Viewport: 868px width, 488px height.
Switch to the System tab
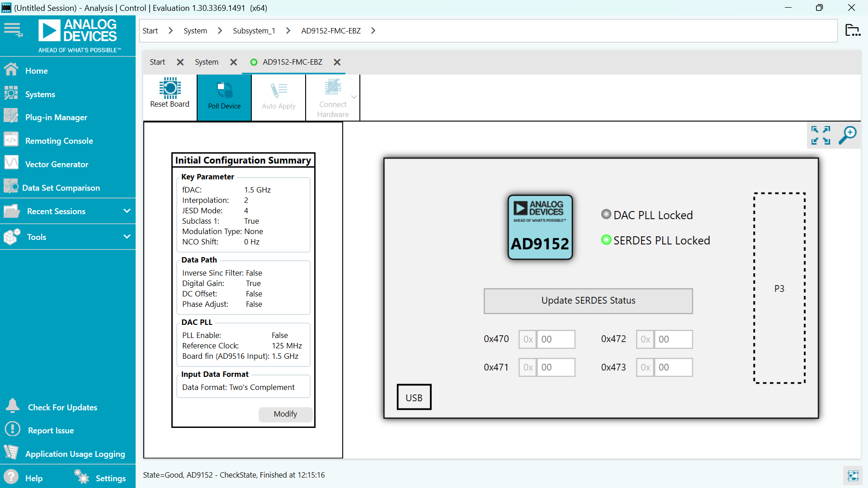(207, 62)
